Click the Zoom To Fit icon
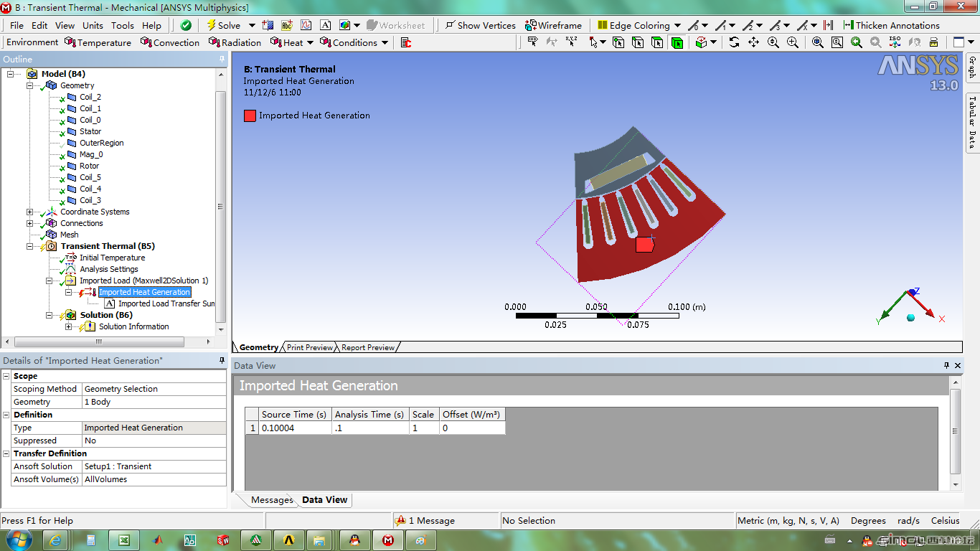This screenshot has width=980, height=551. 818,42
